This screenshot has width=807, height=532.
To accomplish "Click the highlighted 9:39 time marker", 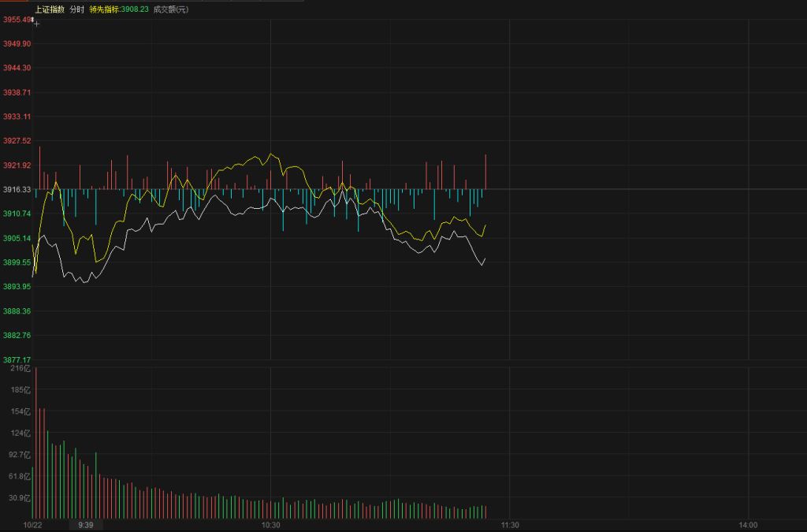I will [x=86, y=525].
